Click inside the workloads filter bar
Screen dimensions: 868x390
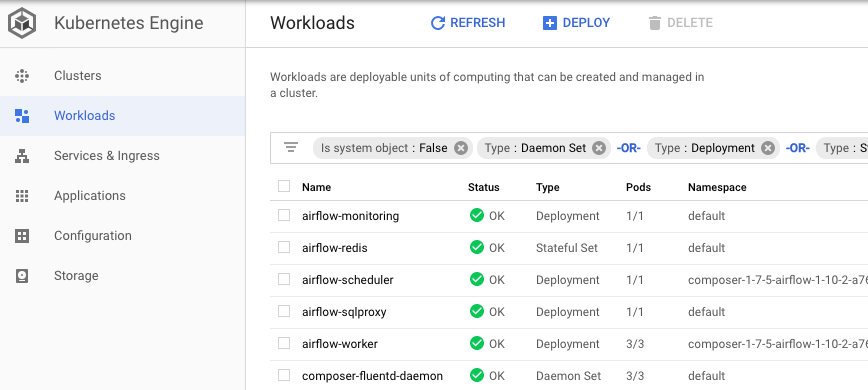(569, 148)
